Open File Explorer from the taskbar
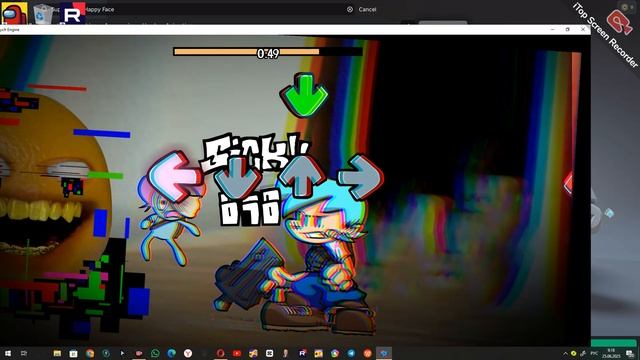Viewport: 640px width, 360px height. pyautogui.click(x=57, y=353)
